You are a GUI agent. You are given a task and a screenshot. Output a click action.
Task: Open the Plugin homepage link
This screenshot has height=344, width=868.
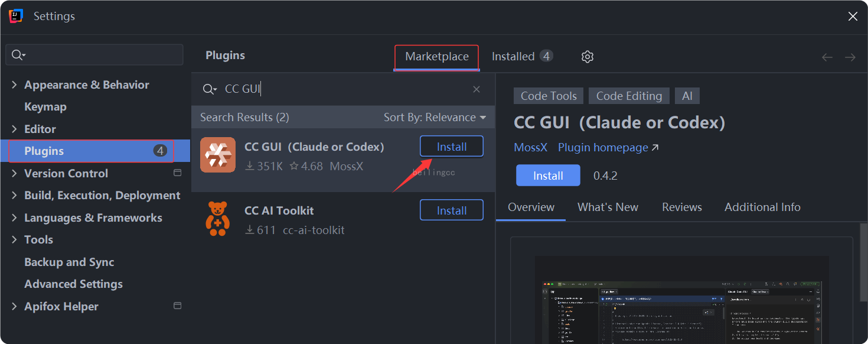(608, 147)
